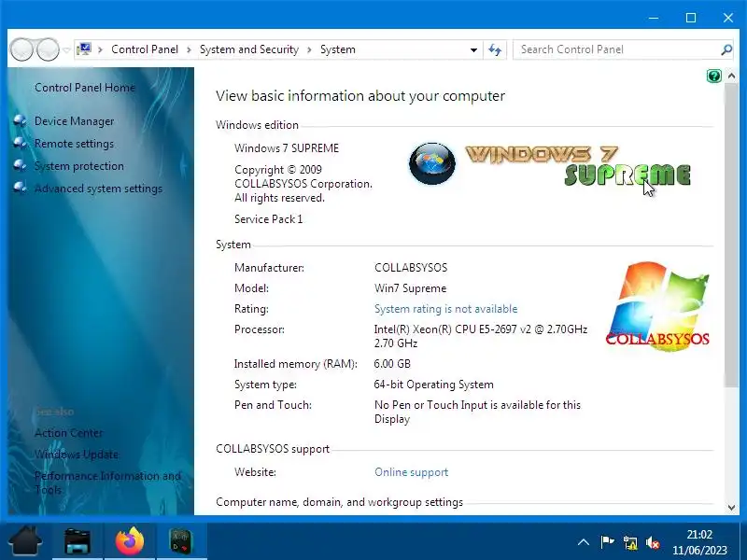Click the scrollbar down arrow
747x560 pixels.
(x=731, y=508)
